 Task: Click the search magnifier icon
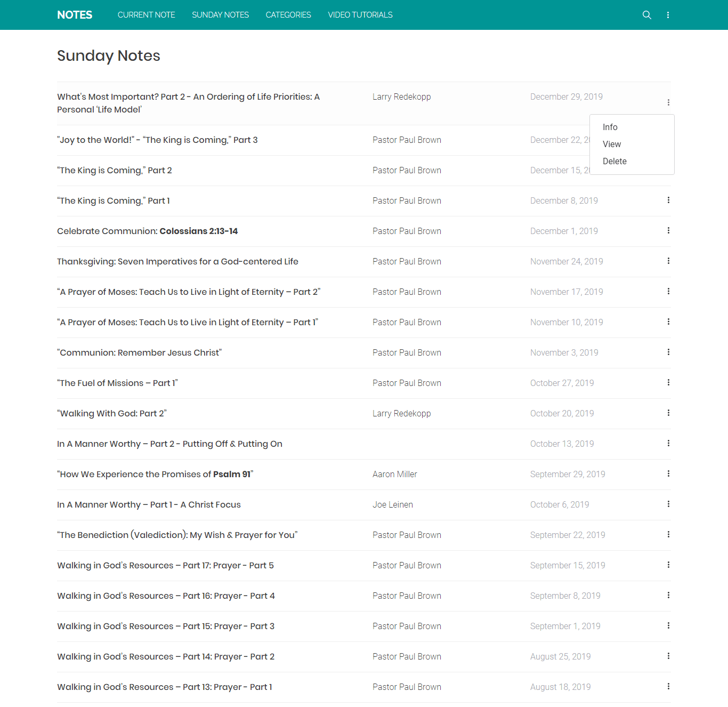point(646,15)
